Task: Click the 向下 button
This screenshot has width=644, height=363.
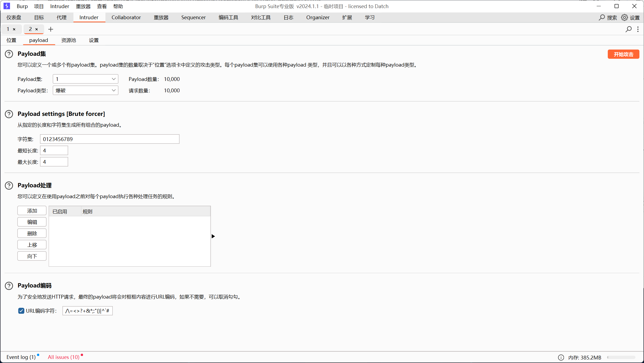Action: point(32,256)
